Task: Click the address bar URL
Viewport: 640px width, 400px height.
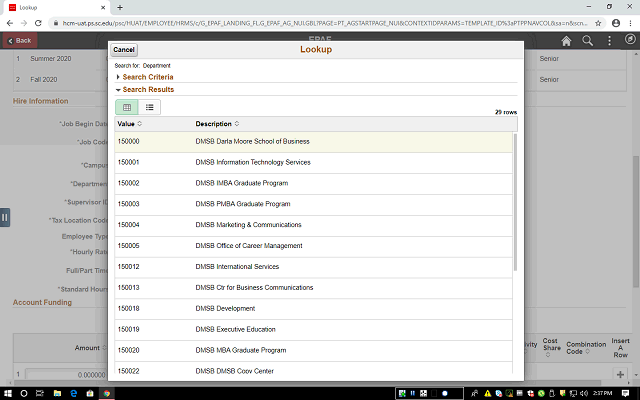Action: click(324, 23)
